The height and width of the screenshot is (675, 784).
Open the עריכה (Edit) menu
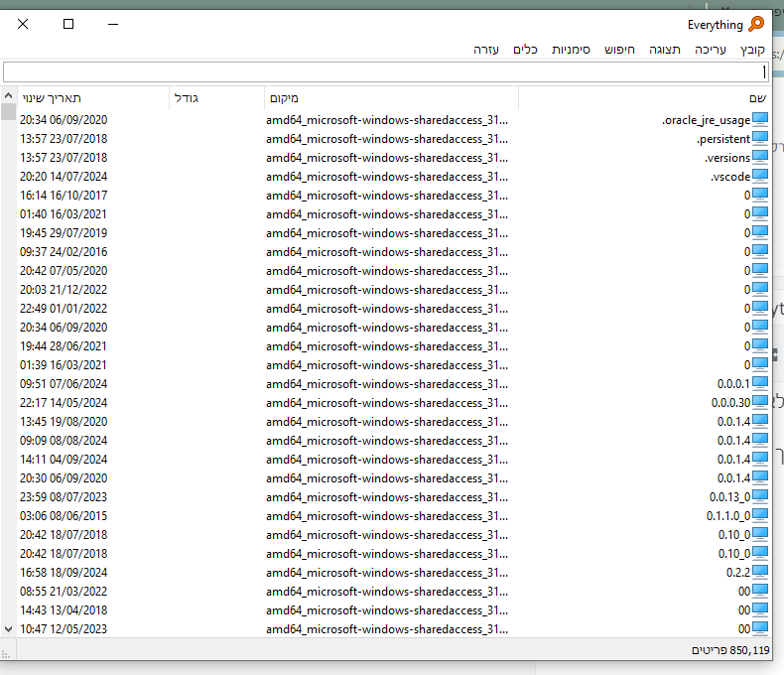(710, 50)
